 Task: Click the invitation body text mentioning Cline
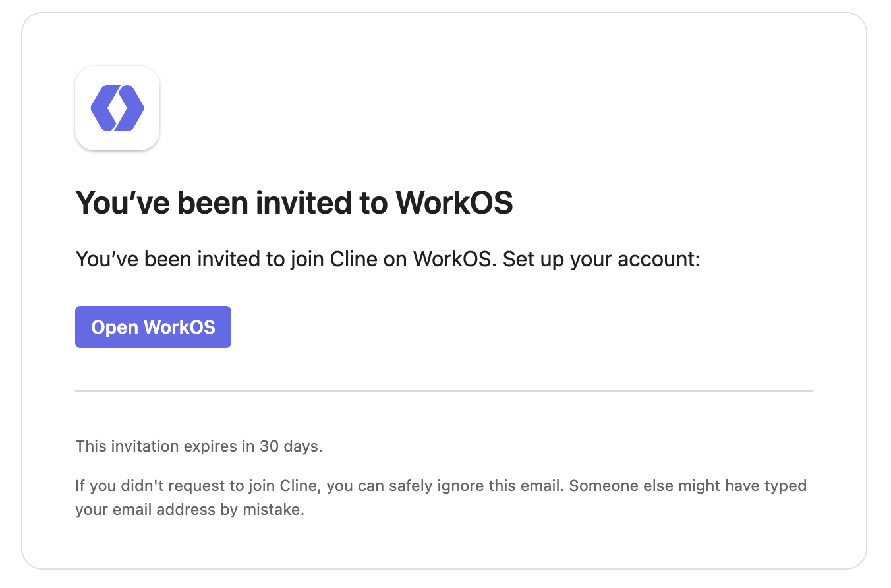[x=388, y=259]
